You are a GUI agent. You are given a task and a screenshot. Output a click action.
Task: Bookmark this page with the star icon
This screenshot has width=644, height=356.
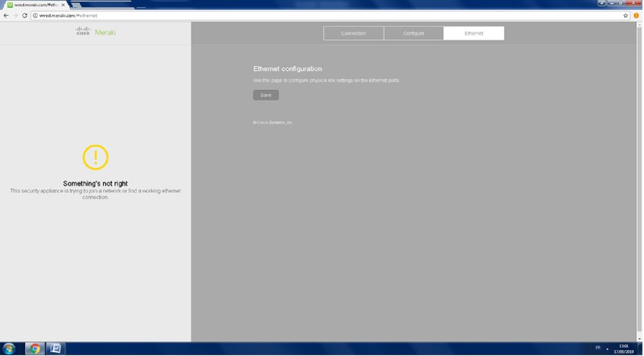click(625, 15)
